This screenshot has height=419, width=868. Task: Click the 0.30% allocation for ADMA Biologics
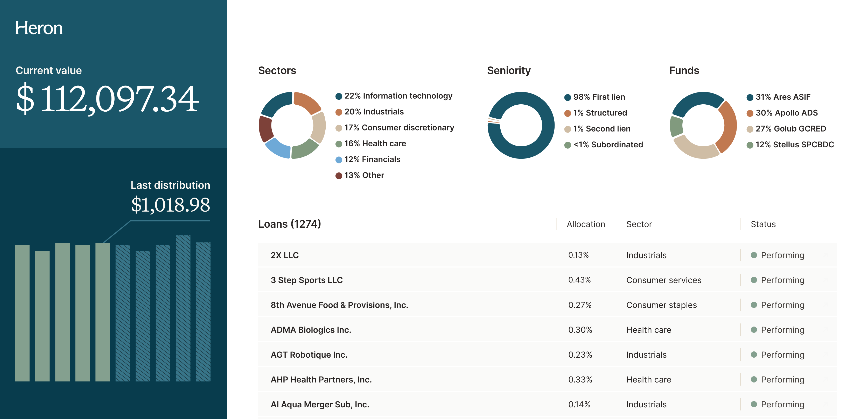click(580, 330)
